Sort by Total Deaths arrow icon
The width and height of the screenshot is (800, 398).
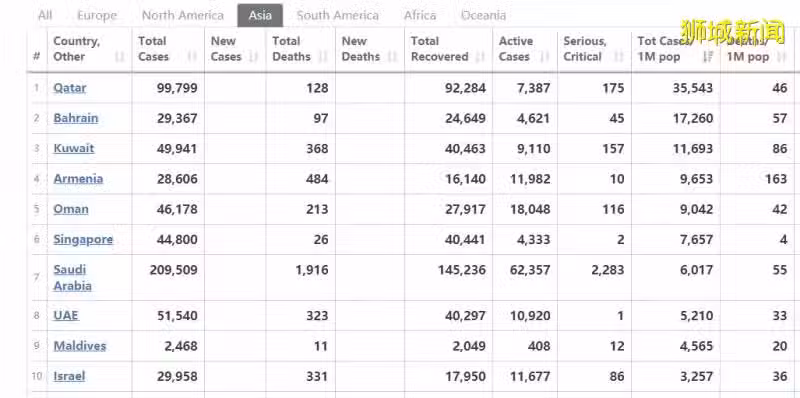pos(322,57)
